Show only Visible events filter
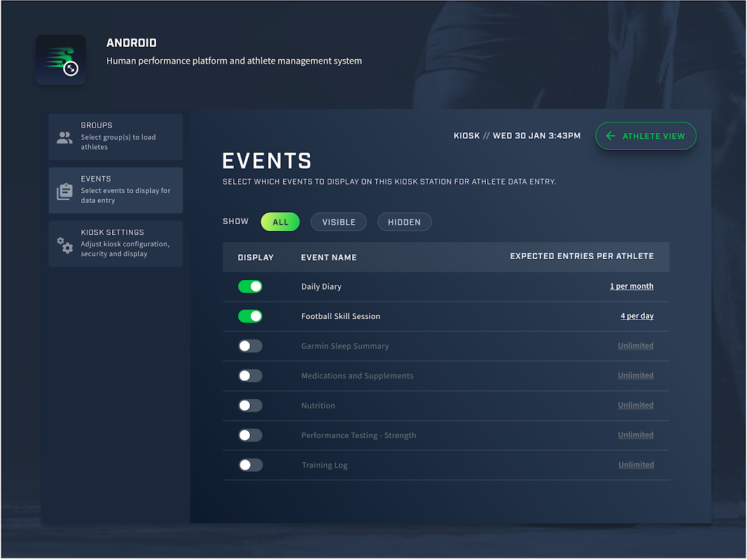This screenshot has width=747, height=560. pyautogui.click(x=339, y=222)
